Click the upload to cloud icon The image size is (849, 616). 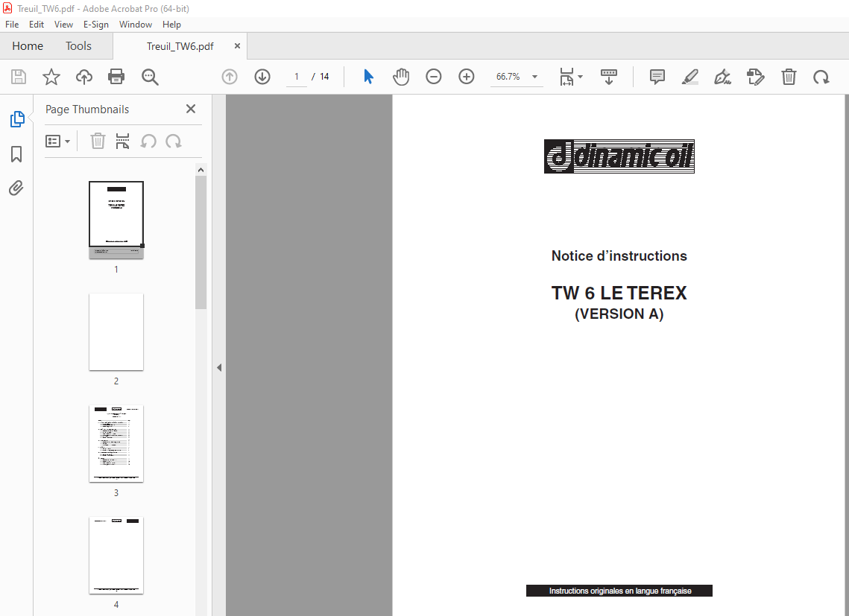click(x=84, y=77)
